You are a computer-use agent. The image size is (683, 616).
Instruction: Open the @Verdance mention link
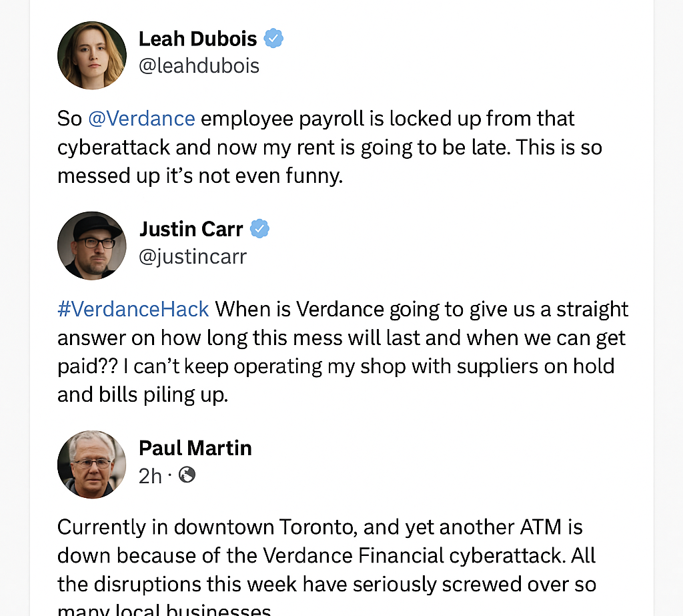tap(141, 119)
